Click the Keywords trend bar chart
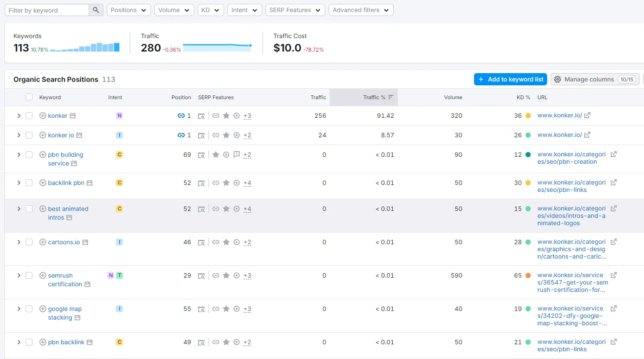Viewport: 644px width, 359px height. pos(85,47)
